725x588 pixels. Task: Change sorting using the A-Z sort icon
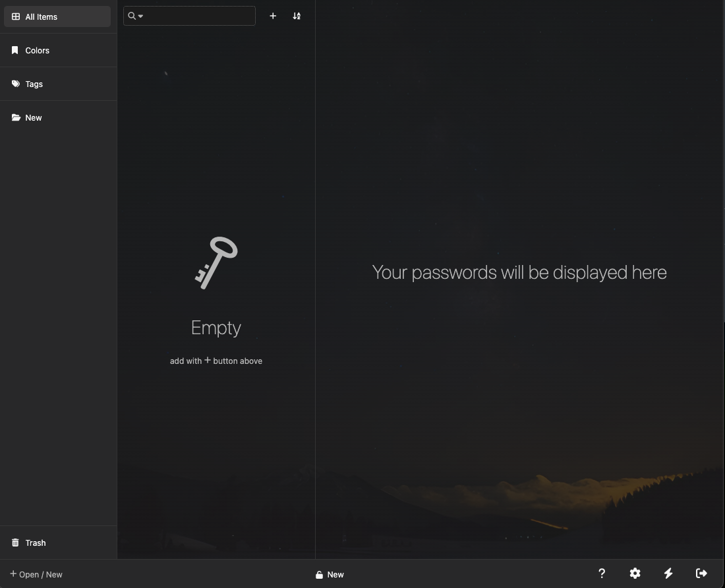[297, 16]
